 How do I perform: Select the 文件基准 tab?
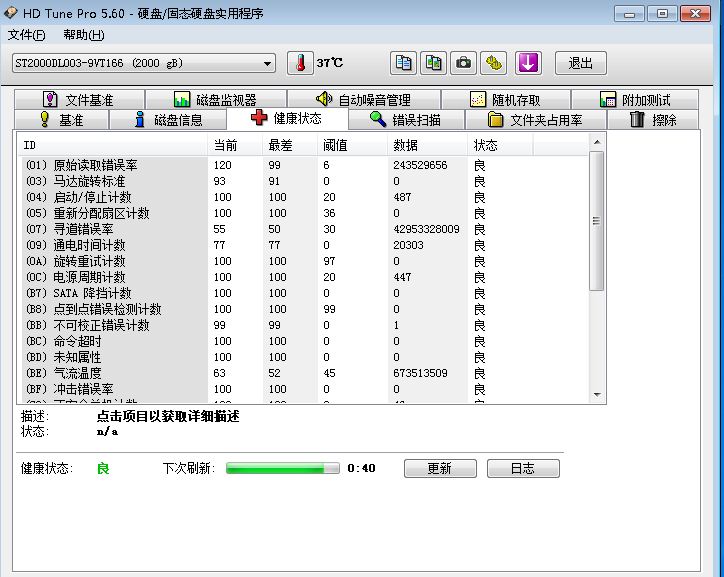(x=78, y=100)
